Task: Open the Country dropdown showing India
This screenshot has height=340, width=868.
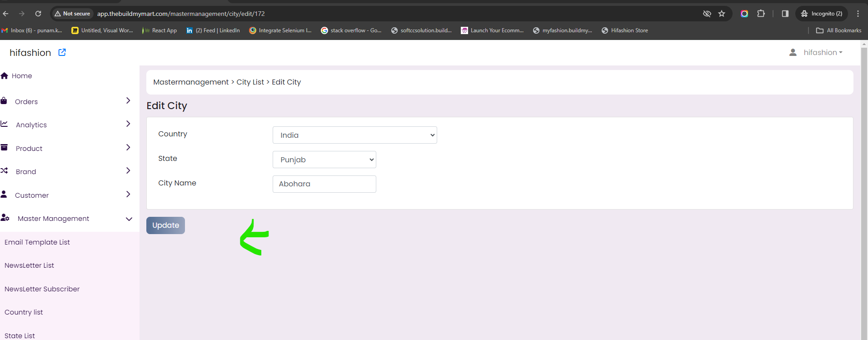Action: [355, 135]
